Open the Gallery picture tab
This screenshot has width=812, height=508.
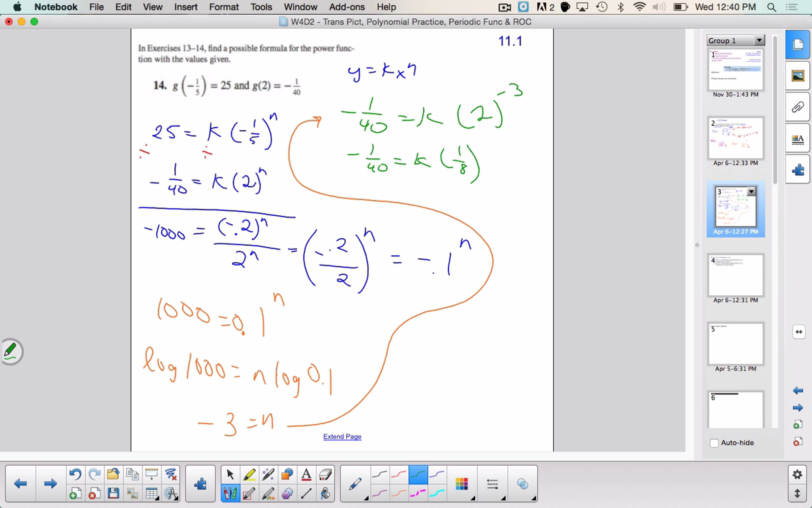797,76
